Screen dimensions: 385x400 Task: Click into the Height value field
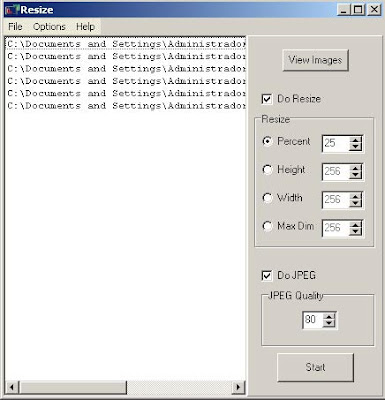point(336,172)
